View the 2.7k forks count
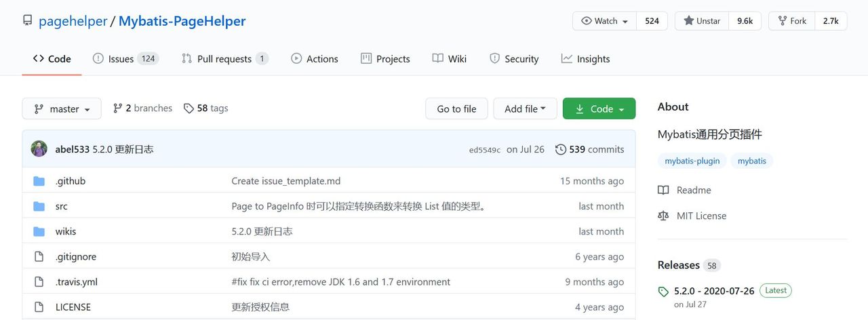The width and height of the screenshot is (868, 320). tap(831, 21)
